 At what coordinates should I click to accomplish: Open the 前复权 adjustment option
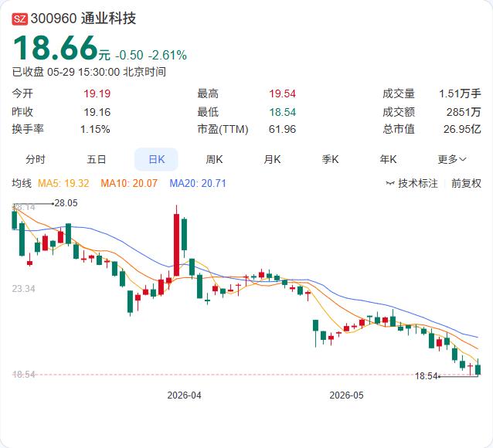(466, 183)
